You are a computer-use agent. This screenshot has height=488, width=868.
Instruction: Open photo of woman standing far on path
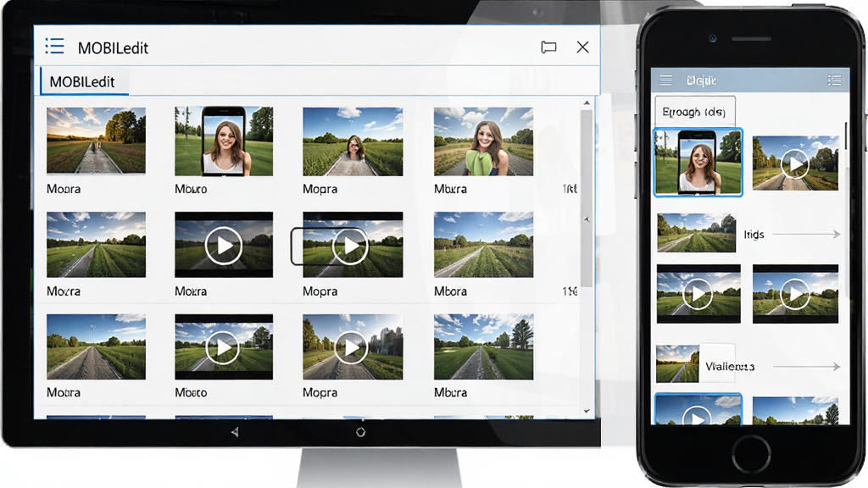353,141
